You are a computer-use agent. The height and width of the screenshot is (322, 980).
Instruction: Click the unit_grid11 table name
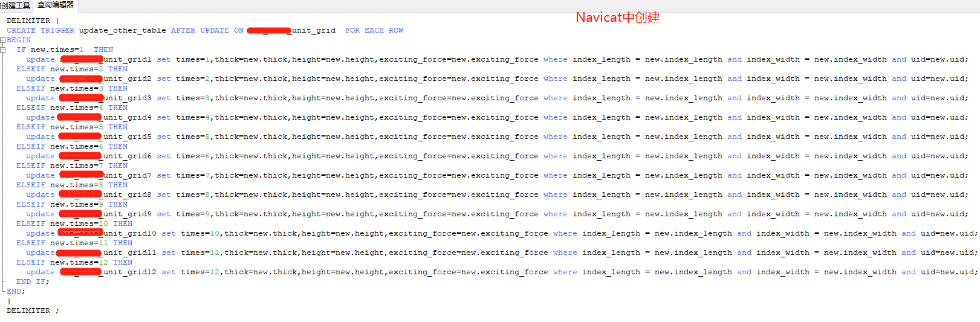click(x=130, y=253)
